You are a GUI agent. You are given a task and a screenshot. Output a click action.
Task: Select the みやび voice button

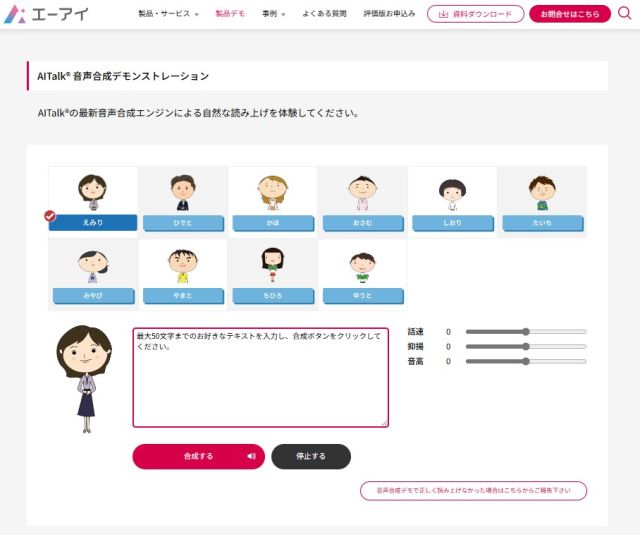point(93,295)
